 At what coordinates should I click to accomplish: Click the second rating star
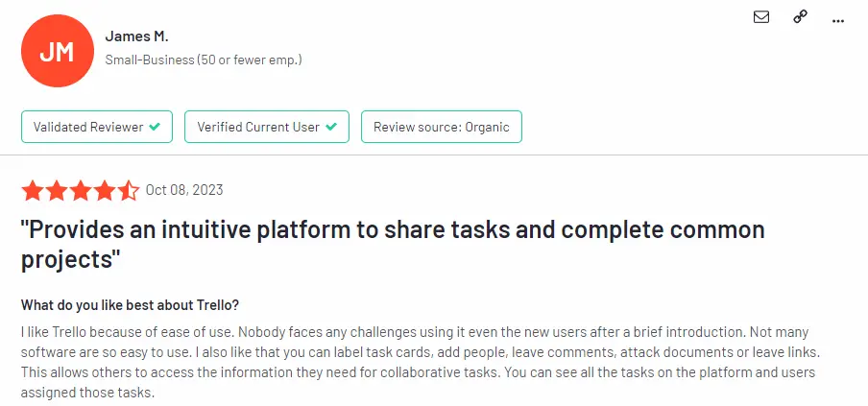[56, 190]
